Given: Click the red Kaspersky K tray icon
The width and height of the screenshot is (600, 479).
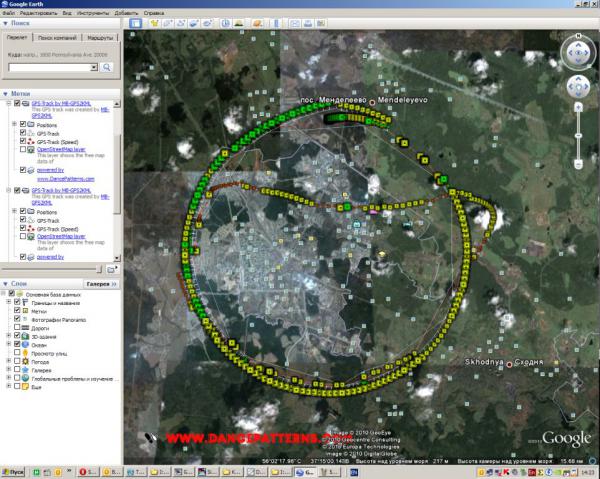Looking at the screenshot, I should tap(507, 472).
